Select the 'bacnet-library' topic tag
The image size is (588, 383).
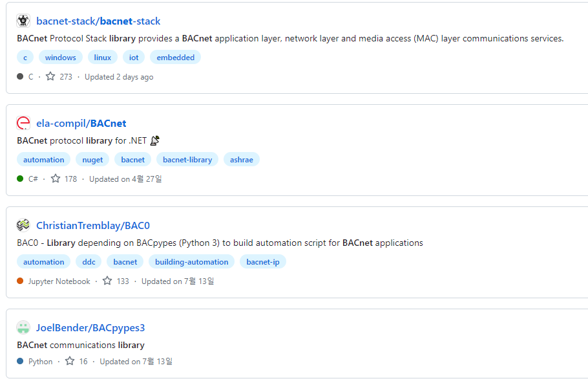[x=187, y=160]
